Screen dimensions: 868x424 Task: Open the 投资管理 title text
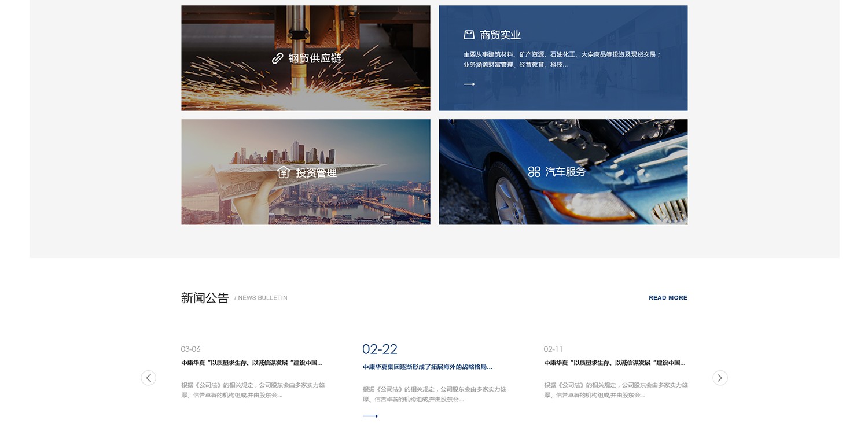[x=316, y=173]
